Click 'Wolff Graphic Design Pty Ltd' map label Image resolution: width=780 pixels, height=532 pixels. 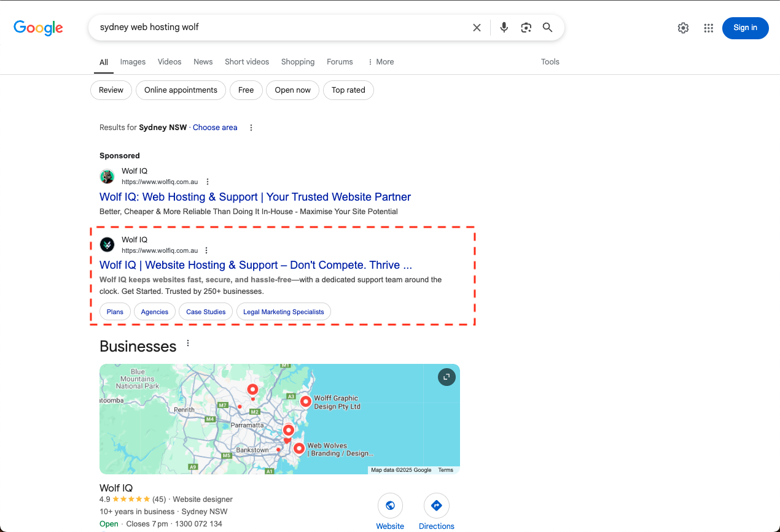point(337,403)
